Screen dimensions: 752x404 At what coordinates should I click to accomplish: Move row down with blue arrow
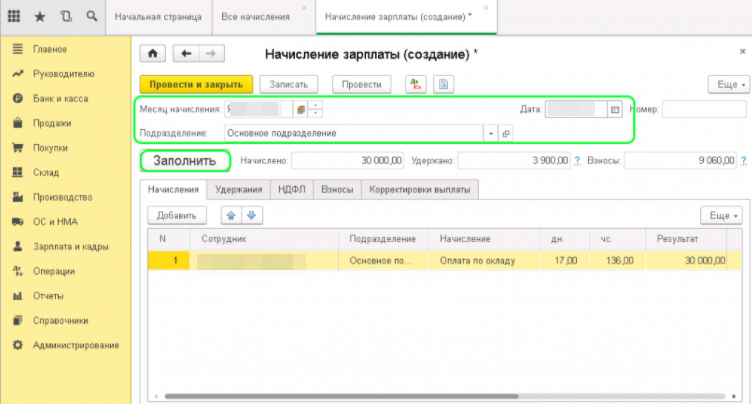(x=252, y=215)
